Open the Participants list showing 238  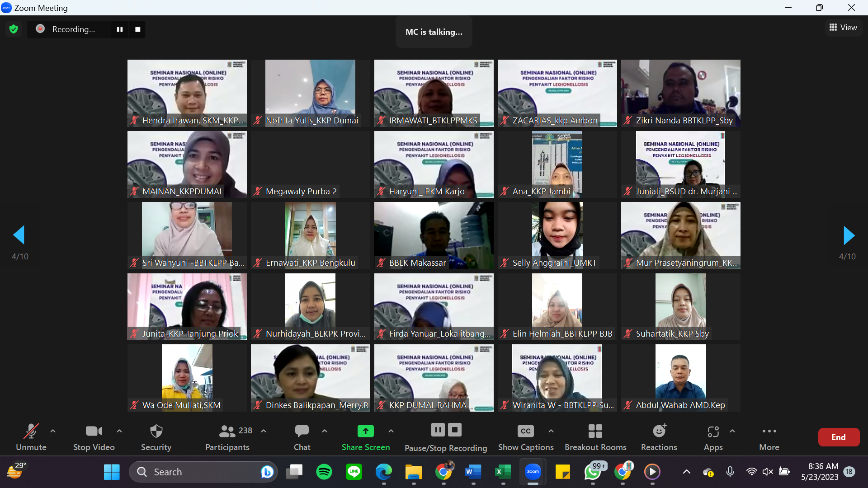point(227,437)
